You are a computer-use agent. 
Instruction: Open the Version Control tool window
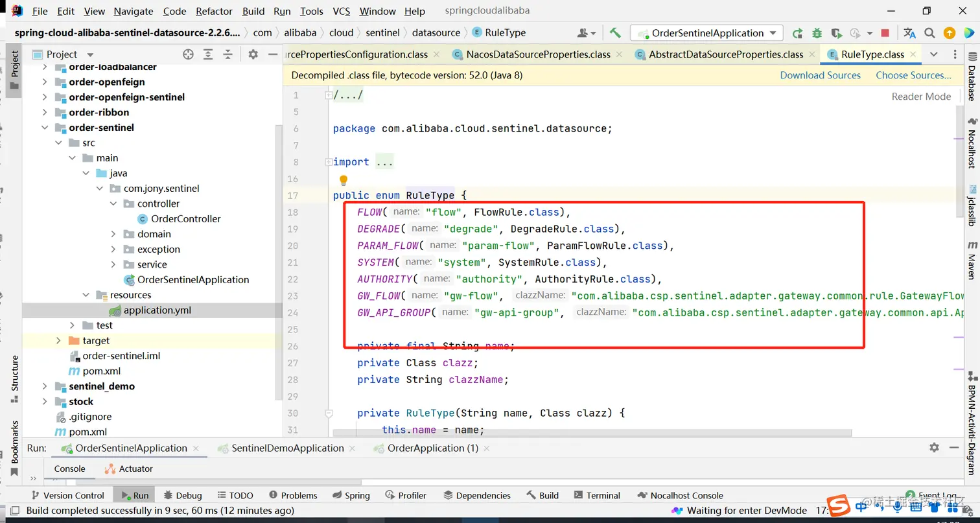pyautogui.click(x=66, y=495)
